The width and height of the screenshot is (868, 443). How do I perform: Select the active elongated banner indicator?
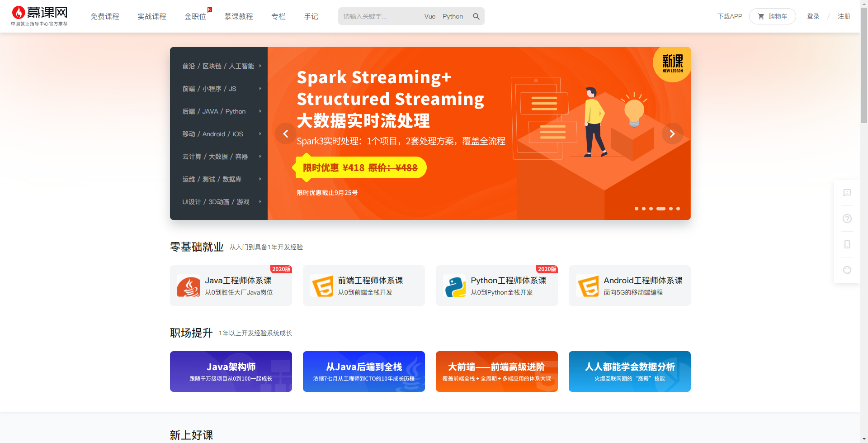(661, 209)
